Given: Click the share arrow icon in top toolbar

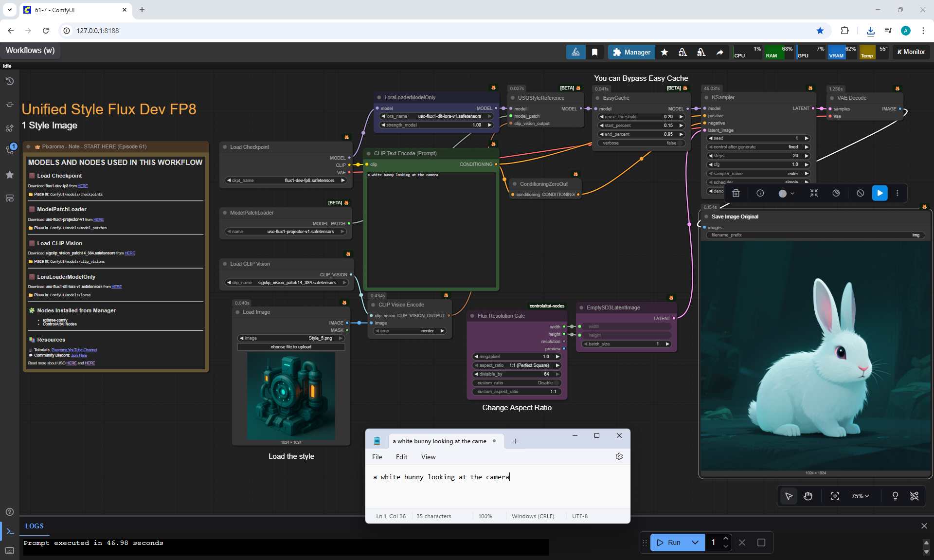Looking at the screenshot, I should click(x=719, y=52).
